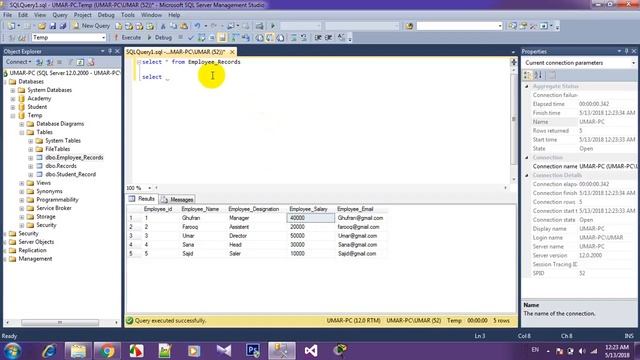Viewport: 640px width, 360px height.
Task: Click the query editor vertical scrollbar
Action: click(x=513, y=120)
